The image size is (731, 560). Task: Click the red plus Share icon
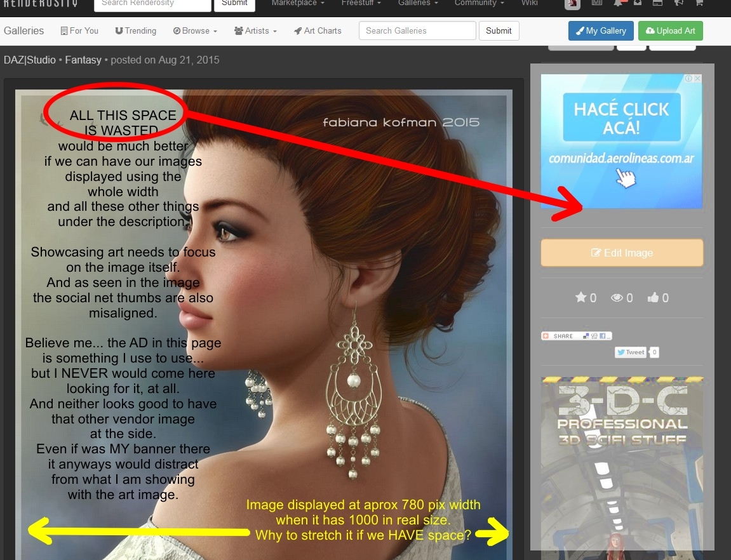point(546,336)
